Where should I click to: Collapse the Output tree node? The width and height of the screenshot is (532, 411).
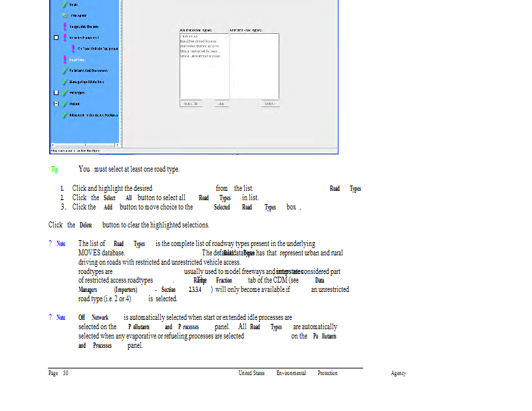pos(57,104)
